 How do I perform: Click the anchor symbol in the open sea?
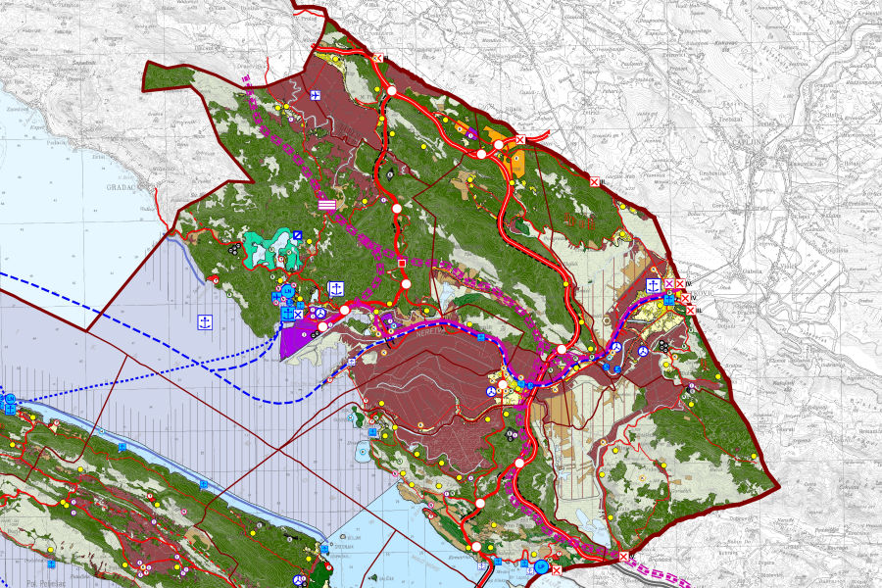click(x=205, y=320)
